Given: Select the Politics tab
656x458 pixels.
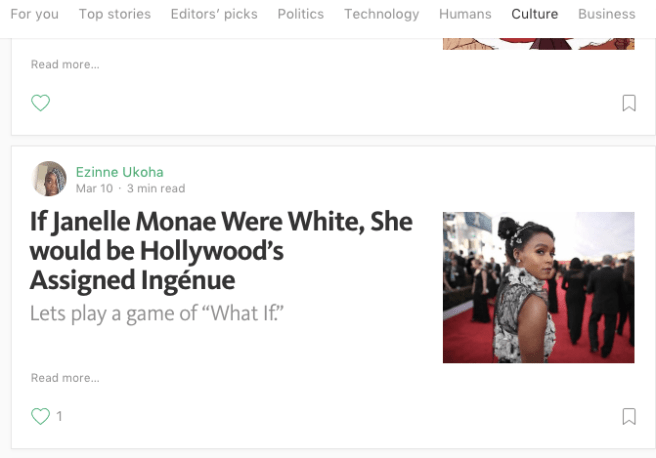Looking at the screenshot, I should point(300,14).
